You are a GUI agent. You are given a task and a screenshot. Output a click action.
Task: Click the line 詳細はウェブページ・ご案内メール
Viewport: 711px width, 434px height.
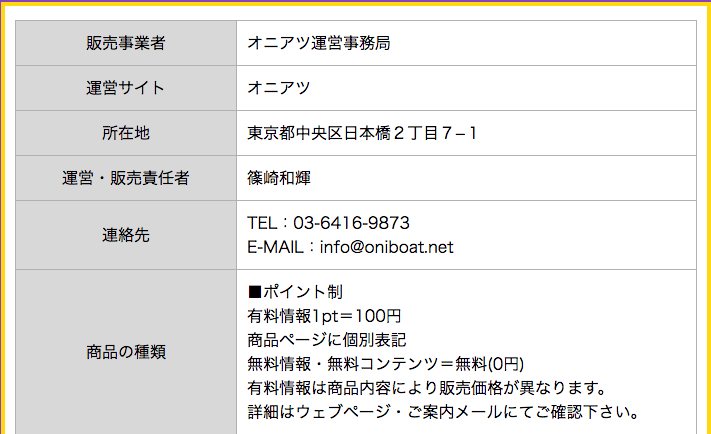(443, 412)
